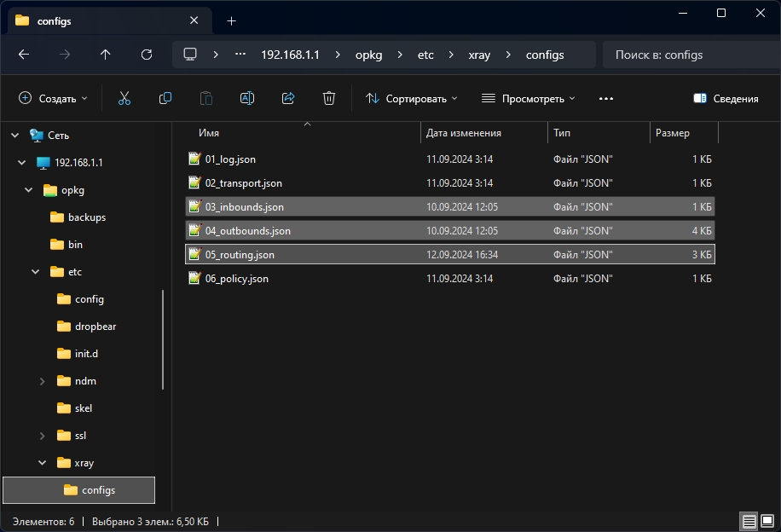781x532 pixels.
Task: Go up one folder level
Action: [106, 55]
